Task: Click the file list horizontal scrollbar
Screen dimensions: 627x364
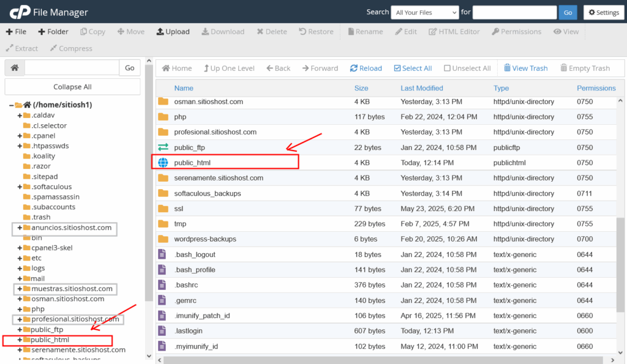Action: 383,360
